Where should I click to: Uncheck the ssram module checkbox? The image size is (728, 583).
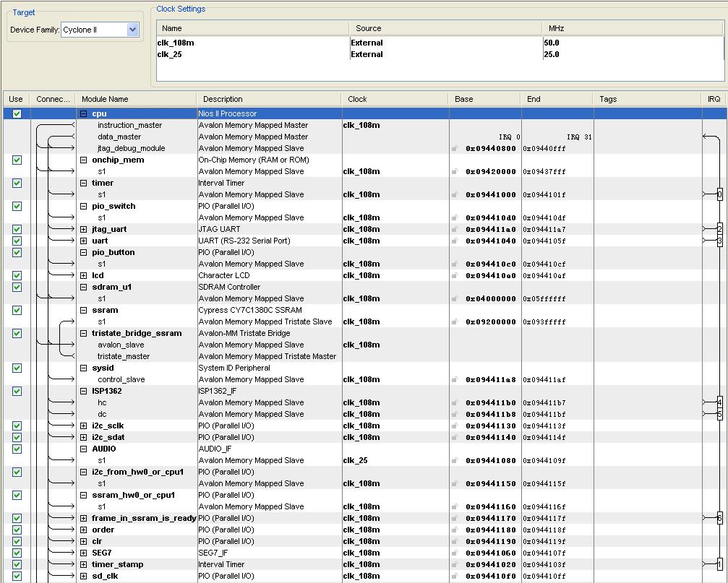[x=17, y=311]
